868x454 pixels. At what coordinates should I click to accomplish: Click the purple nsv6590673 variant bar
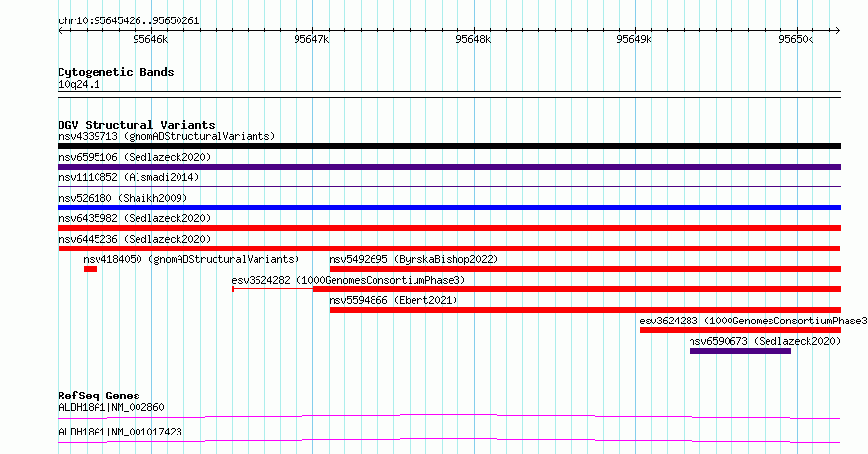tap(740, 351)
